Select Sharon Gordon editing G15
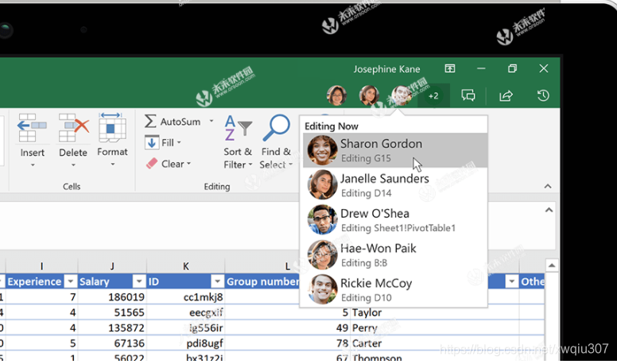 click(x=395, y=150)
